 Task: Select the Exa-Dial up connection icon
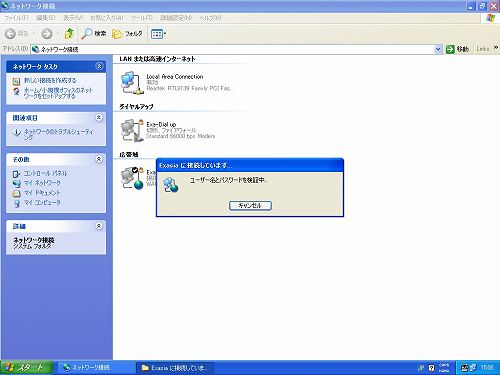(x=132, y=130)
